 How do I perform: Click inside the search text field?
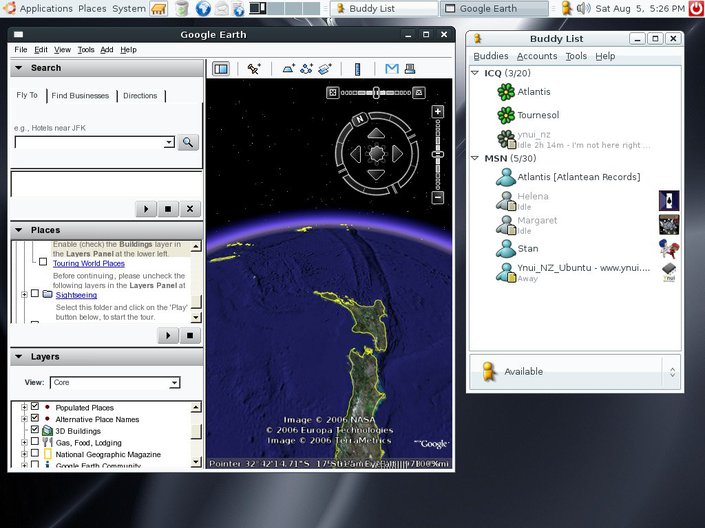coord(89,143)
